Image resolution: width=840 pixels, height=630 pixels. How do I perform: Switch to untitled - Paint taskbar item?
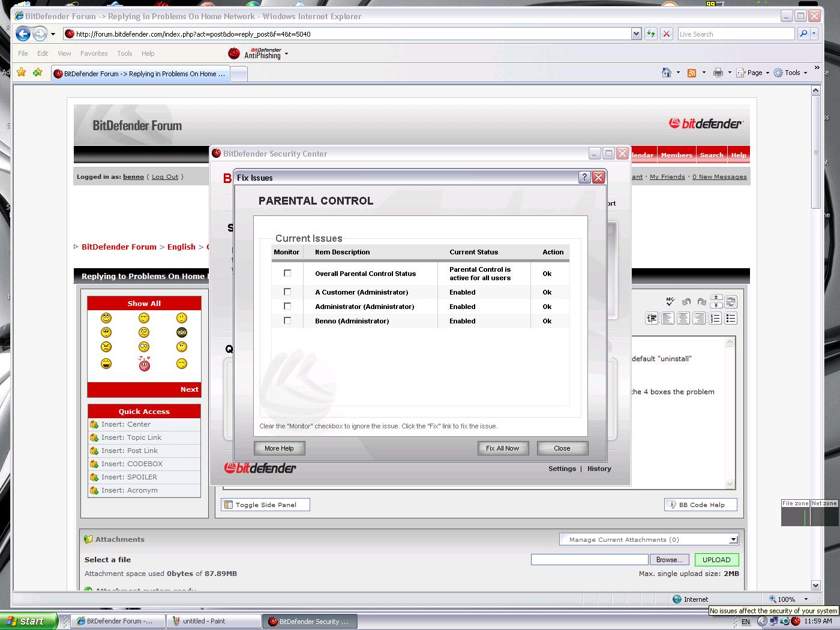[x=213, y=621]
